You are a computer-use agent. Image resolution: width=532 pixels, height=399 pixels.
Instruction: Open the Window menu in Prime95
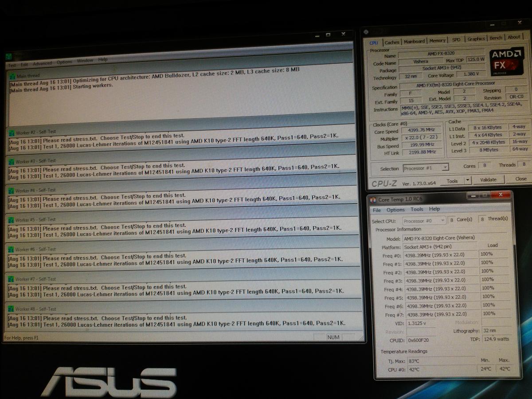(x=85, y=61)
